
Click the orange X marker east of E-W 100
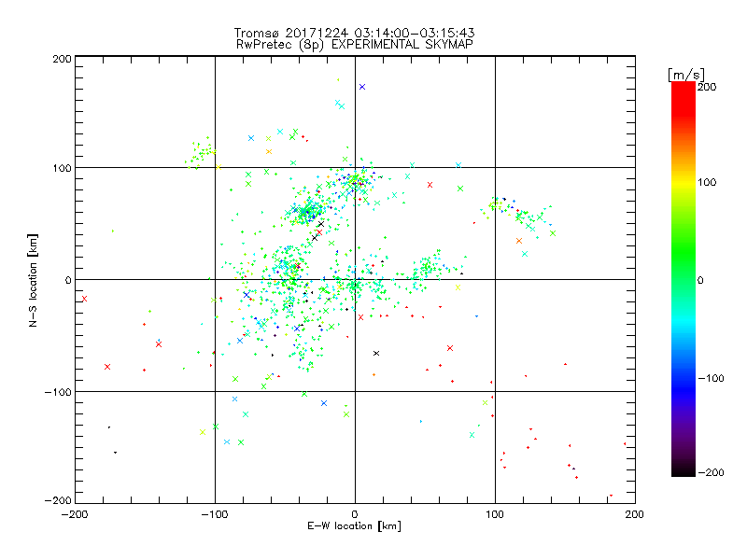(519, 241)
